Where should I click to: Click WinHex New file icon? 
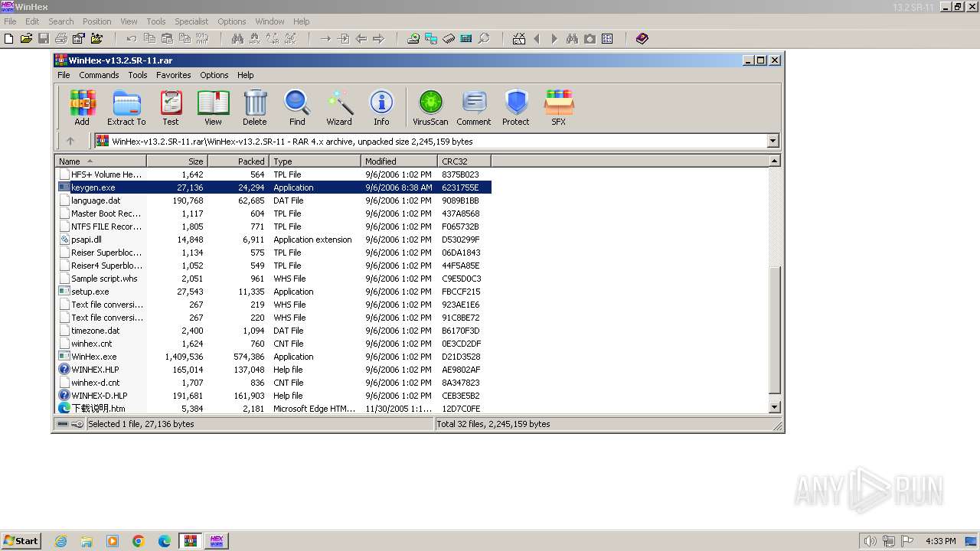[x=9, y=38]
